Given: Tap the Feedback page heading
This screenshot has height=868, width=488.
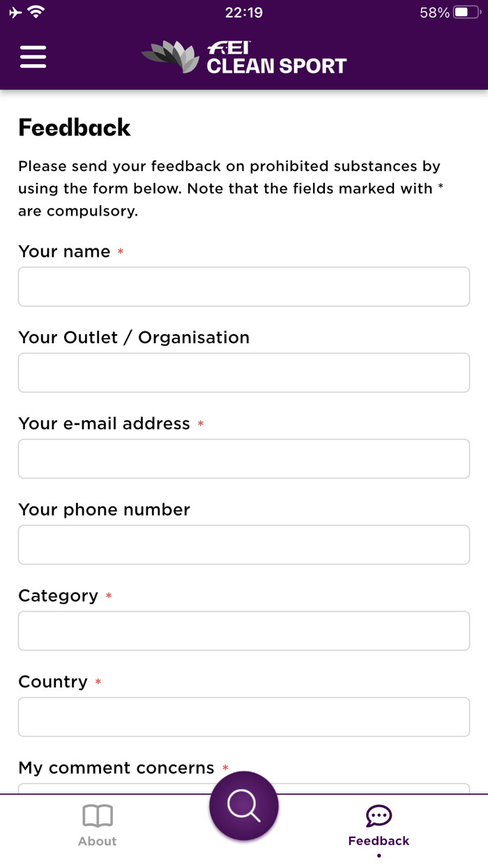Looking at the screenshot, I should click(75, 128).
